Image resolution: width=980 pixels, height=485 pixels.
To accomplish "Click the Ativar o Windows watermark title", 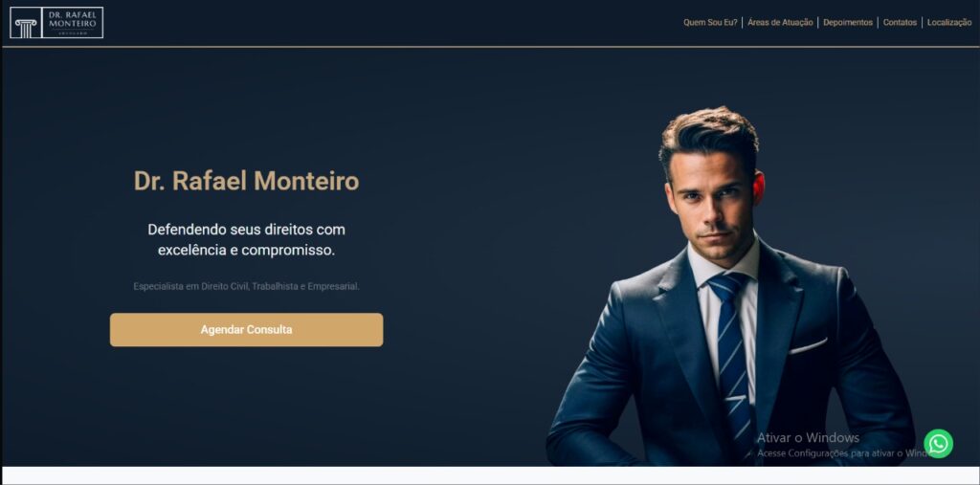I will [808, 437].
